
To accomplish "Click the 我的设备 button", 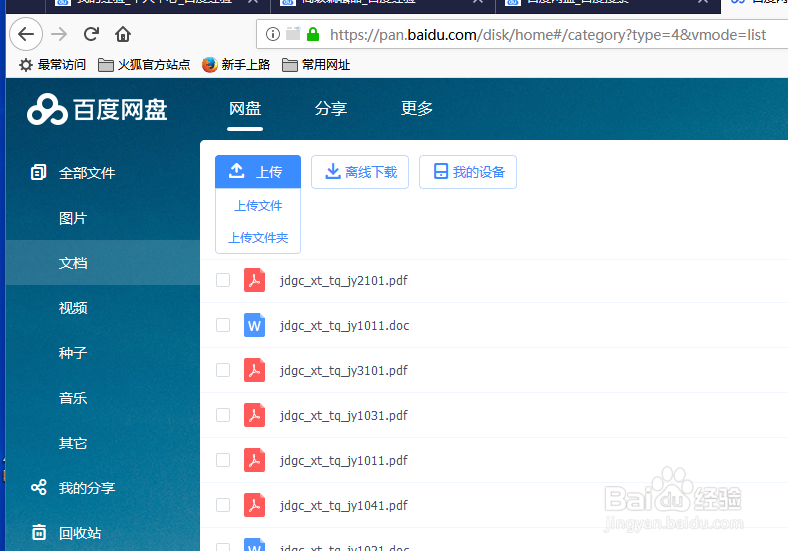I will point(468,172).
